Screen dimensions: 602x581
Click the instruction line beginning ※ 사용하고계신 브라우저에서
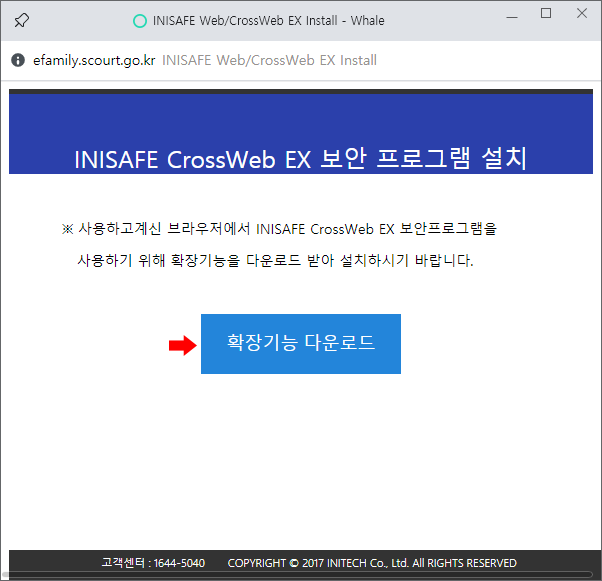pos(279,229)
